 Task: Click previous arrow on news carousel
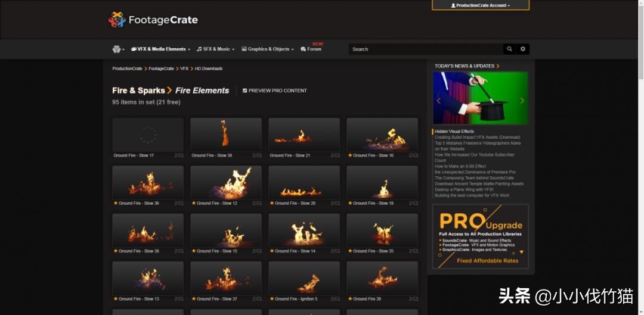438,101
